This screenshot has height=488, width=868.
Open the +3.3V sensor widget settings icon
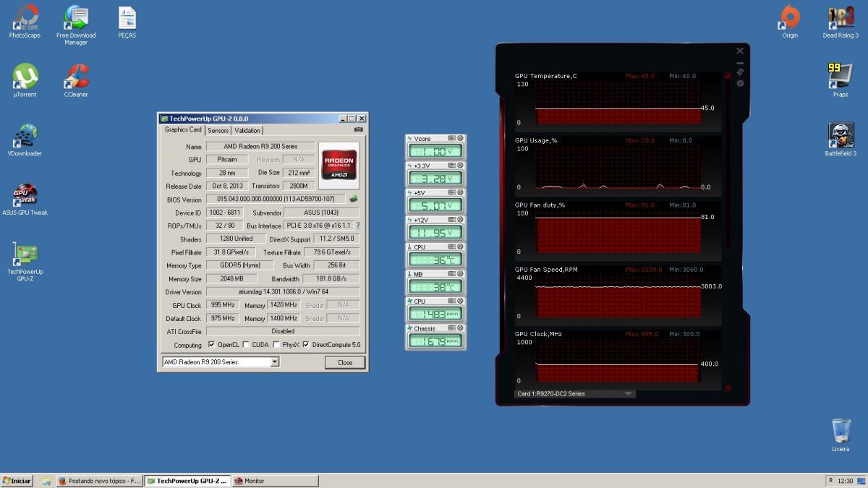[452, 166]
